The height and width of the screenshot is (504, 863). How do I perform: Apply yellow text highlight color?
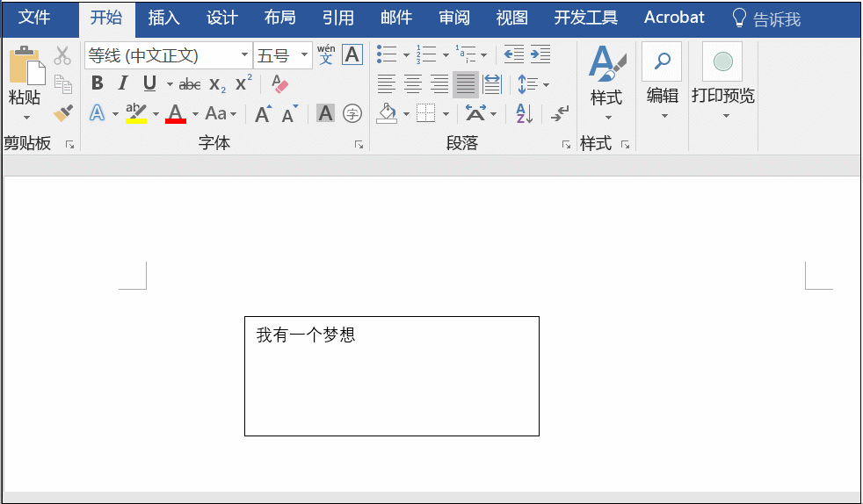(136, 113)
